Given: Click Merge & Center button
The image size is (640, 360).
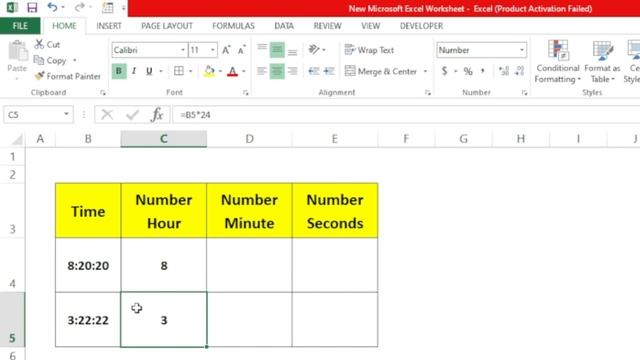Looking at the screenshot, I should click(381, 71).
